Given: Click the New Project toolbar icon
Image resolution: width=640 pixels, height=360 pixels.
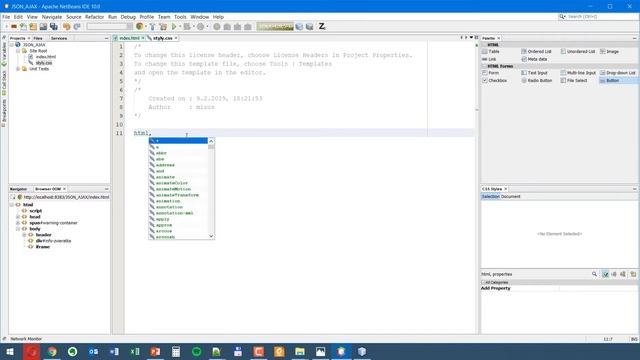Looking at the screenshot, I should pos(33,27).
